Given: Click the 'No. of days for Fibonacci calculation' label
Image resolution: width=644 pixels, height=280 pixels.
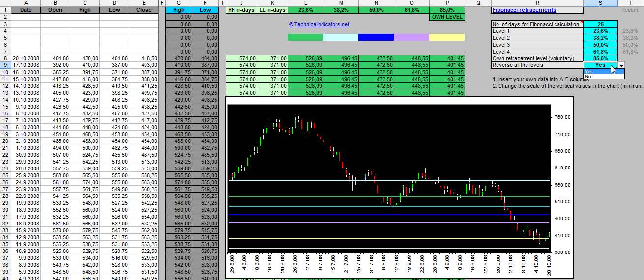Looking at the screenshot, I should [536, 24].
